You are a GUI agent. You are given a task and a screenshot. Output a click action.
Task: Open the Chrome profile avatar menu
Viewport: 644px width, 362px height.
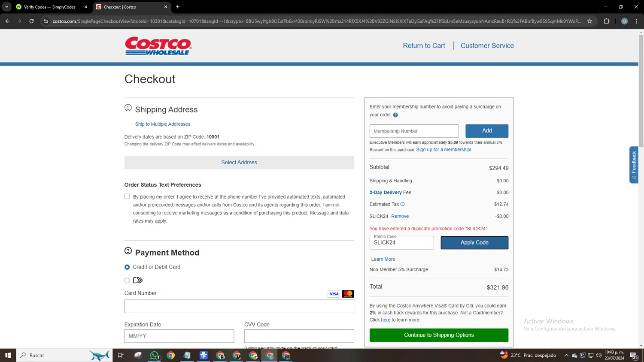pyautogui.click(x=624, y=21)
